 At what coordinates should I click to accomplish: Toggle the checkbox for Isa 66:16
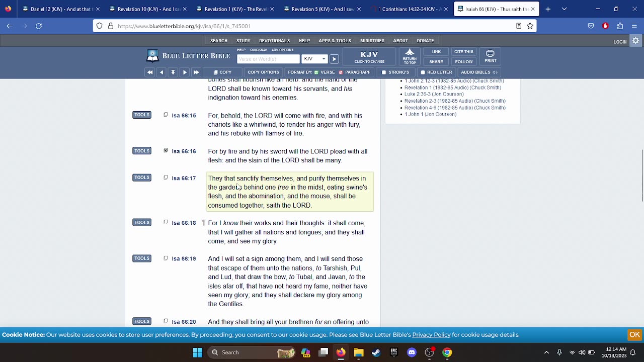point(166,150)
